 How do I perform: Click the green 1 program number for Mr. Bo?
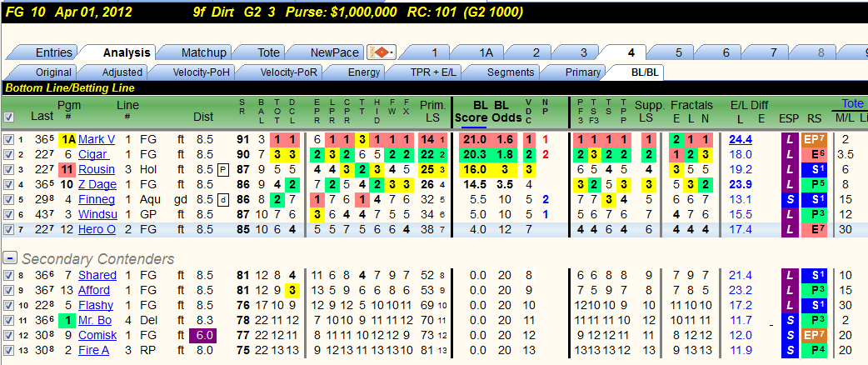click(67, 320)
